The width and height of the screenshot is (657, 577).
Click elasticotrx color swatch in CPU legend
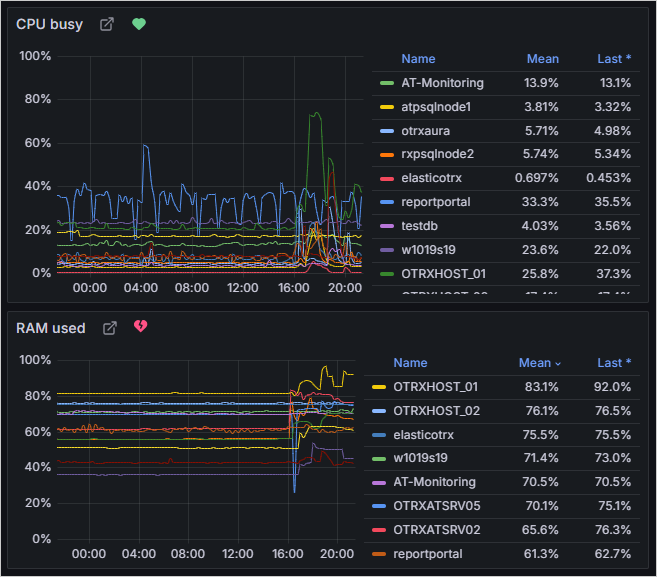coord(387,178)
